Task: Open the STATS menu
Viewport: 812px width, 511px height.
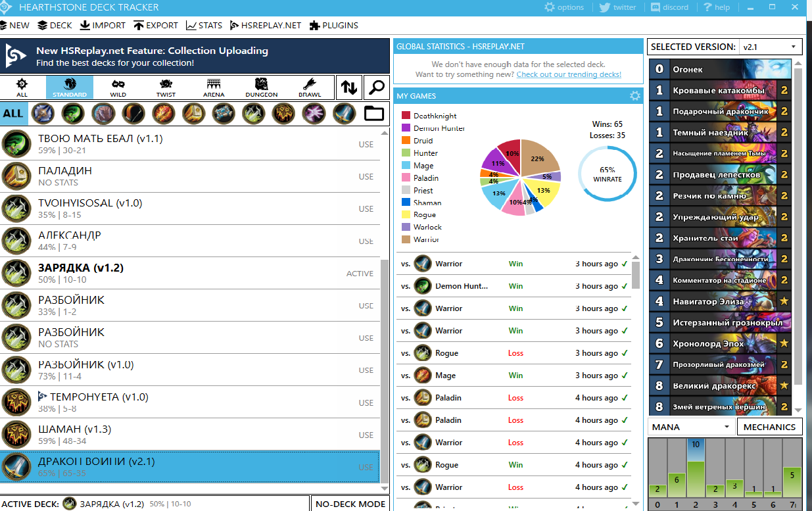Action: pyautogui.click(x=204, y=25)
